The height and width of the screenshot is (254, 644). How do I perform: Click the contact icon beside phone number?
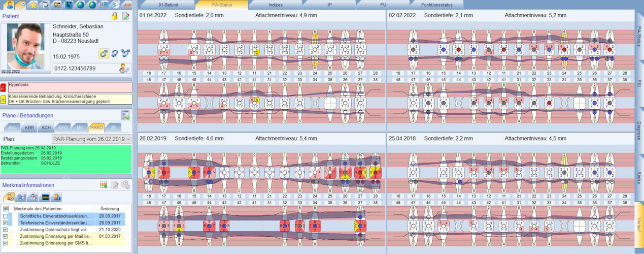[x=124, y=68]
